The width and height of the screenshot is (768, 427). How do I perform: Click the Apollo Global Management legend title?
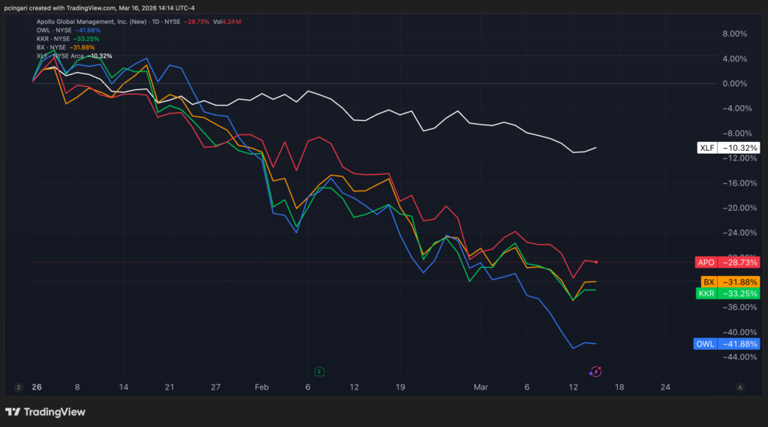[92, 22]
